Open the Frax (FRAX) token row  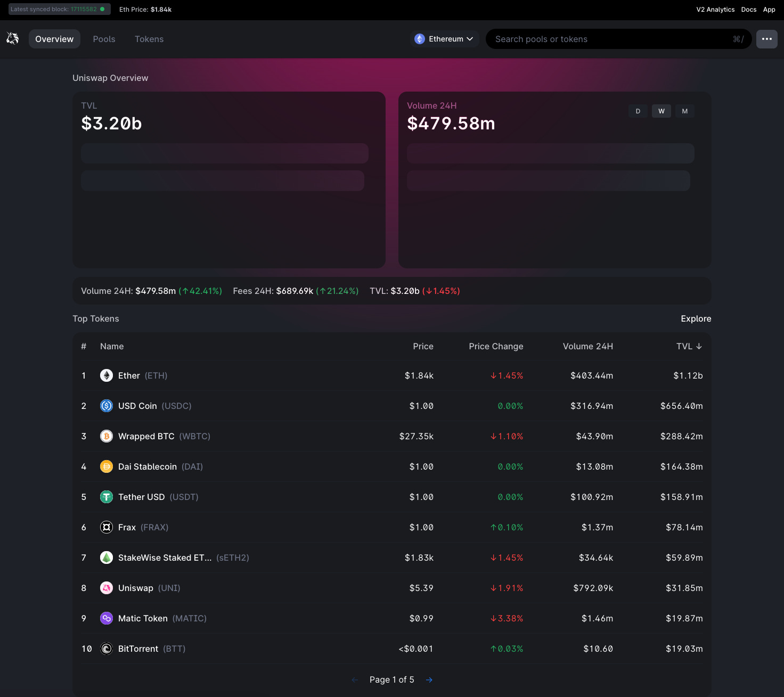392,527
